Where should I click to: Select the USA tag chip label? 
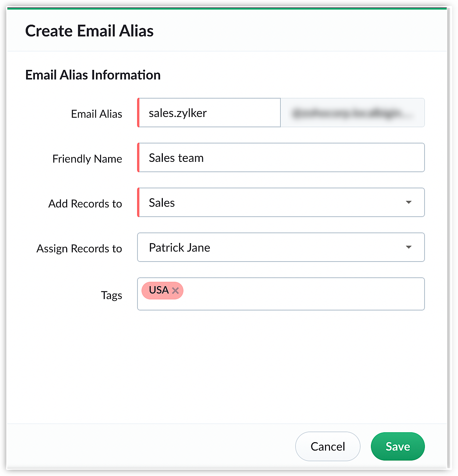158,290
